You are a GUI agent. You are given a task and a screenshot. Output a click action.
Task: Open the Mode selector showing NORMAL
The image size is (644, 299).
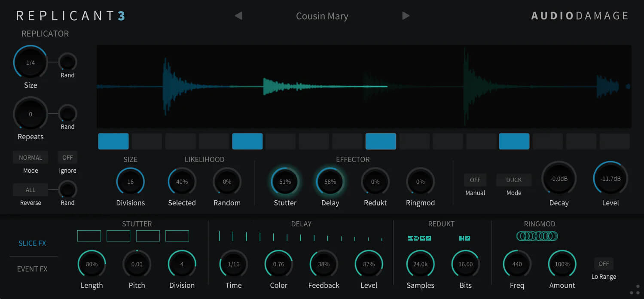[x=31, y=157]
